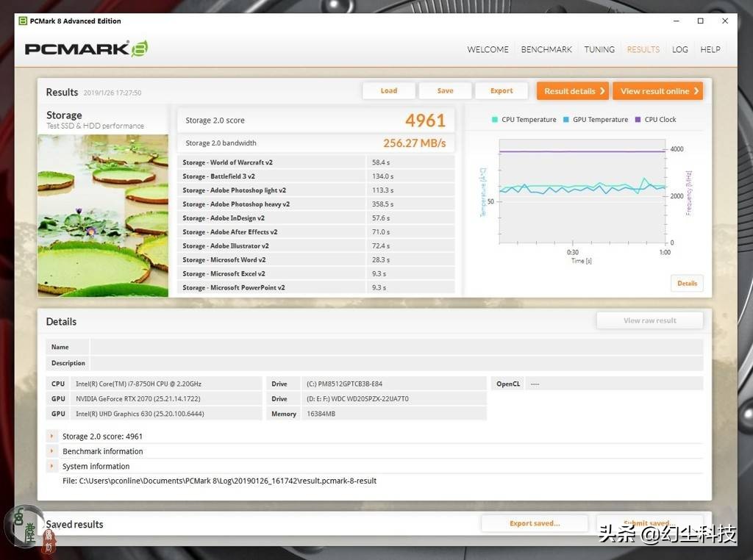Click Export saved... button
The image size is (753, 560).
pos(535,523)
